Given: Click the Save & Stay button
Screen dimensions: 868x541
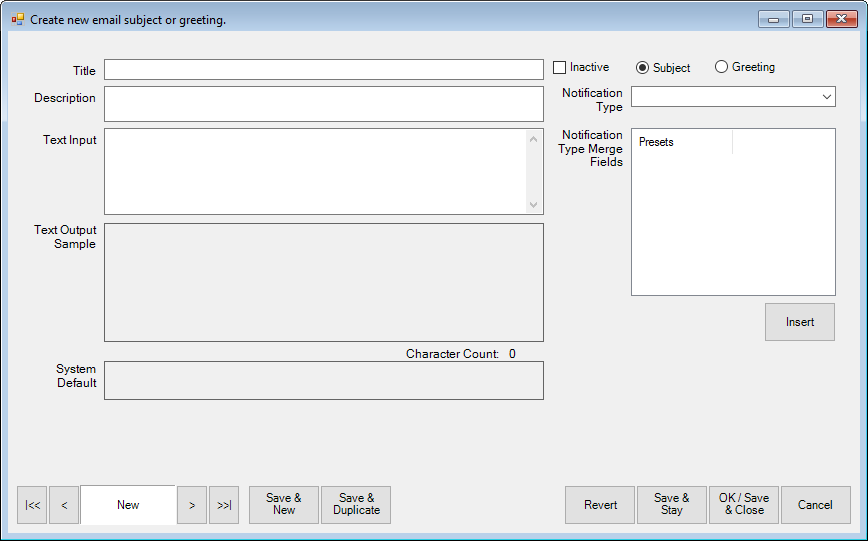Looking at the screenshot, I should [672, 505].
